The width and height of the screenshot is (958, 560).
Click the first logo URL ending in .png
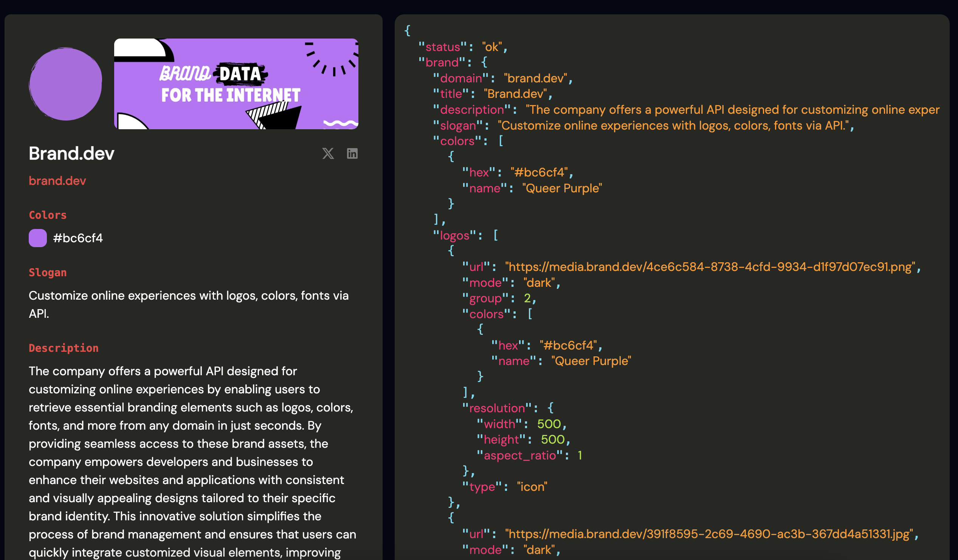[710, 267]
